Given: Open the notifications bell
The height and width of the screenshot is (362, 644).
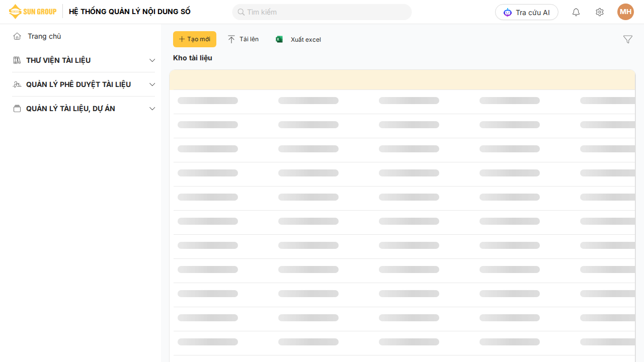Looking at the screenshot, I should click(x=576, y=12).
